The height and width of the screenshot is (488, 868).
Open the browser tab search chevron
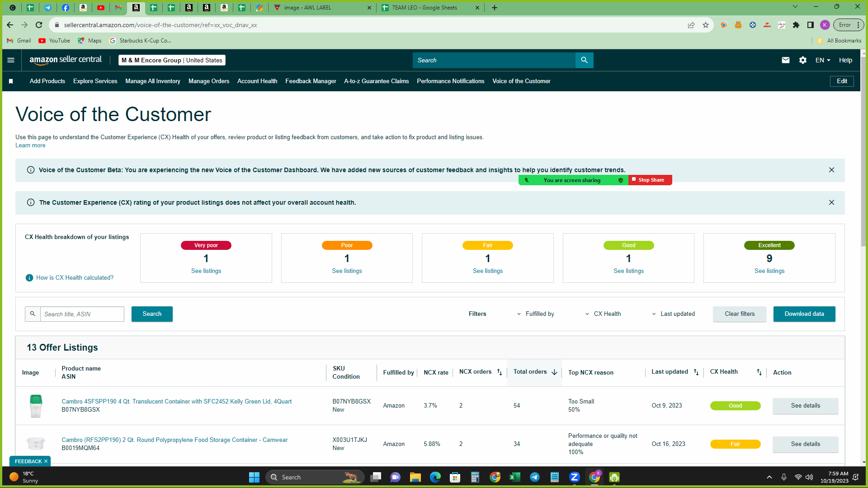[795, 7]
